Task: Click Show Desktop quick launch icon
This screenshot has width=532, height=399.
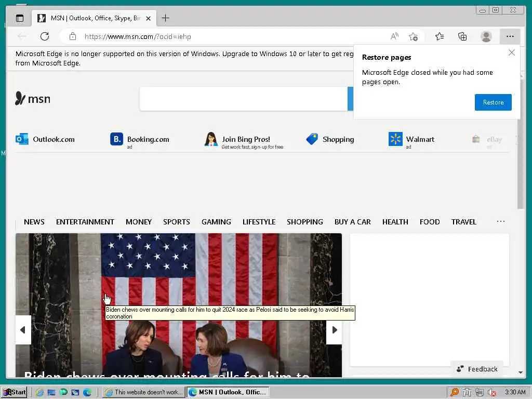Action: click(x=51, y=392)
